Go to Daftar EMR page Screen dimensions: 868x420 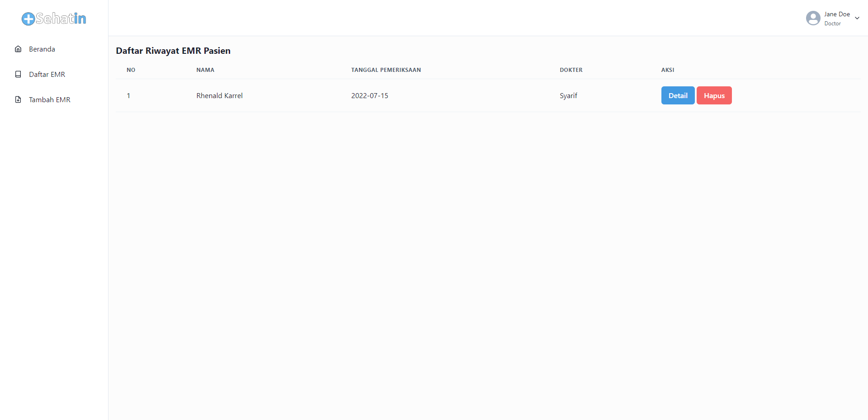pos(47,74)
